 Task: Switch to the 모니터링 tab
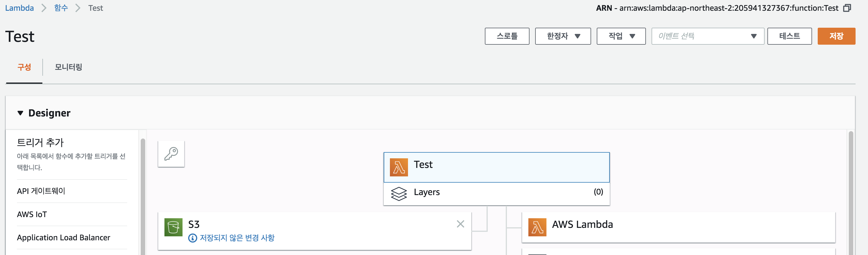tap(68, 67)
